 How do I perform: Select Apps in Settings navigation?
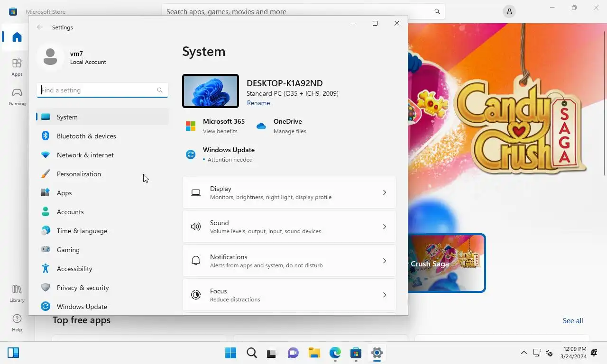coord(102,193)
